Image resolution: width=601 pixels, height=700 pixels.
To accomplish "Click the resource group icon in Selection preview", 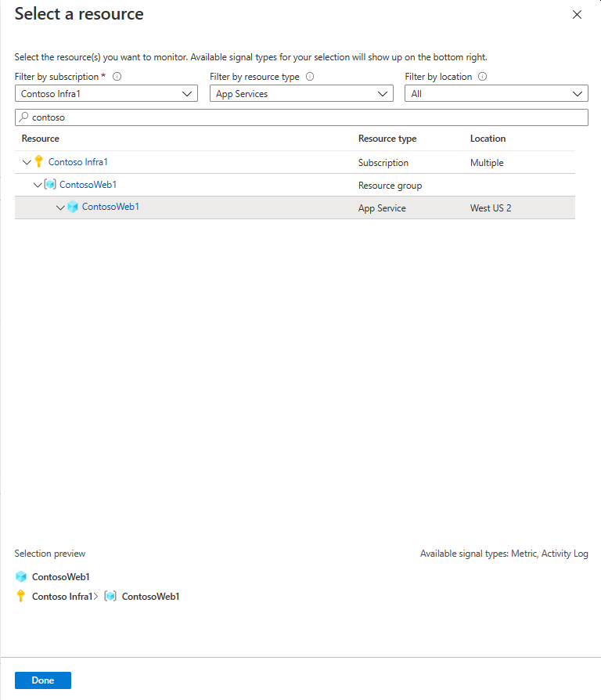I will (x=110, y=596).
